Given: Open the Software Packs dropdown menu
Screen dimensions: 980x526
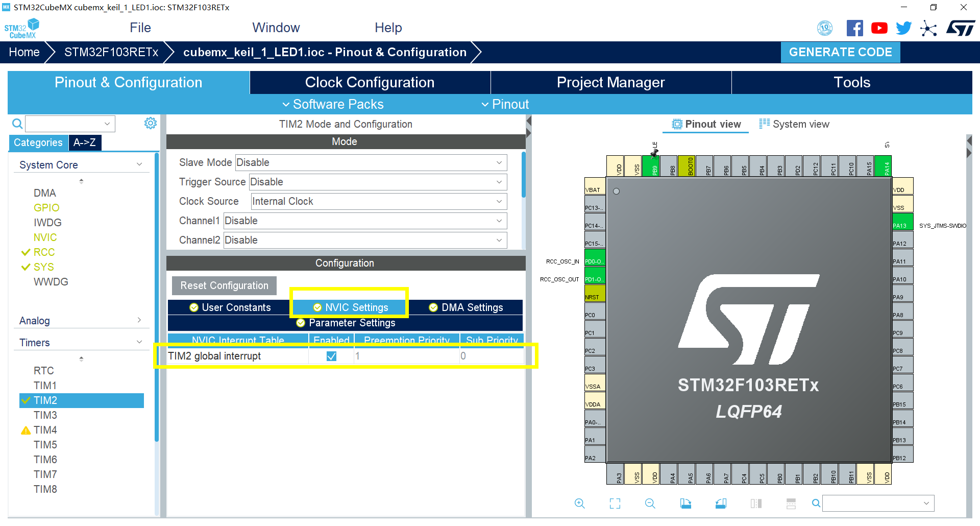Looking at the screenshot, I should click(x=333, y=104).
